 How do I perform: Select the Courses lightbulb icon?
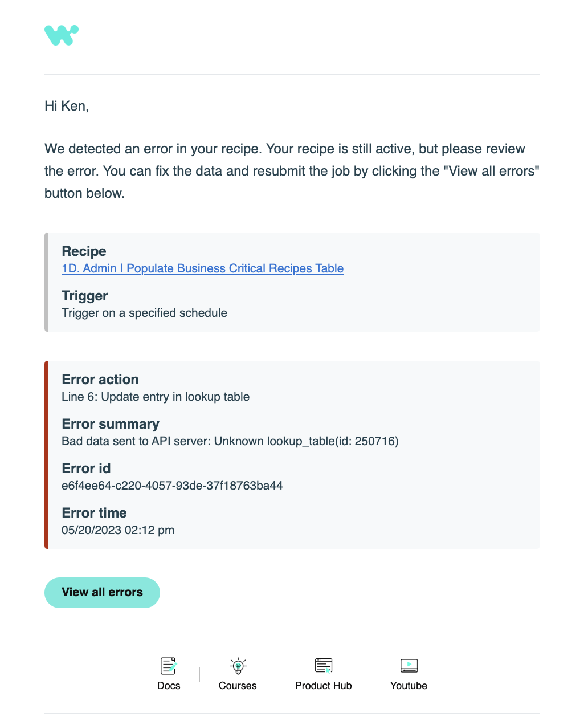click(x=238, y=666)
